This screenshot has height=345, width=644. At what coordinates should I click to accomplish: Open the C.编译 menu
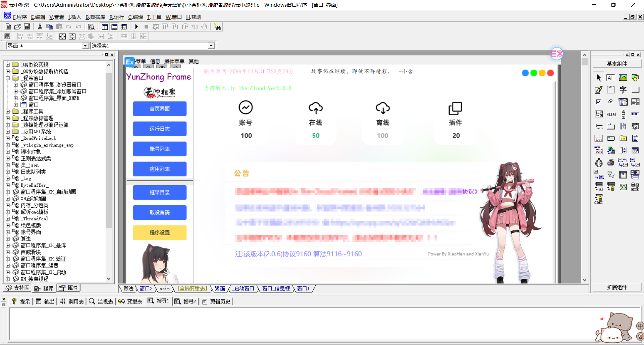pos(135,17)
